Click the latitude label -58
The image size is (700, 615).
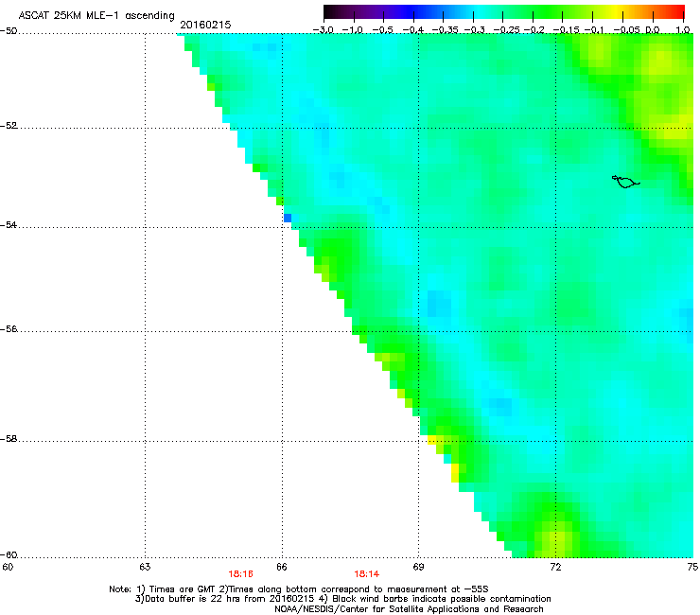point(9,439)
